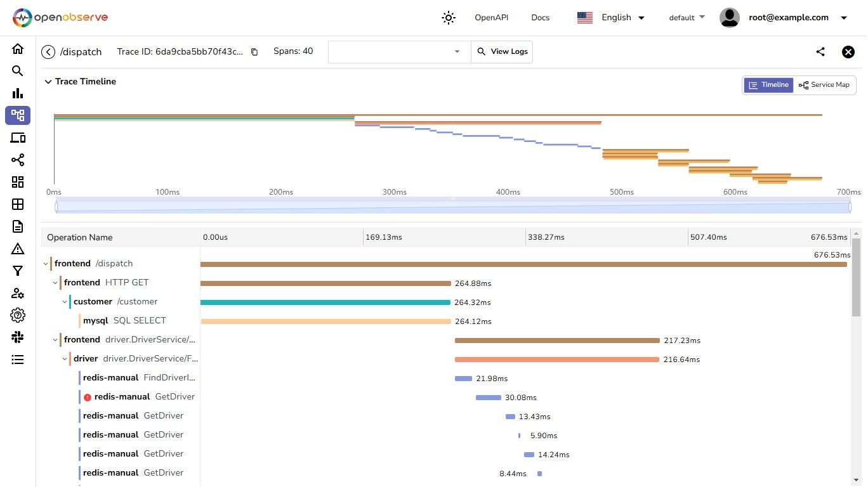Open the default organization dropdown

(x=687, y=18)
